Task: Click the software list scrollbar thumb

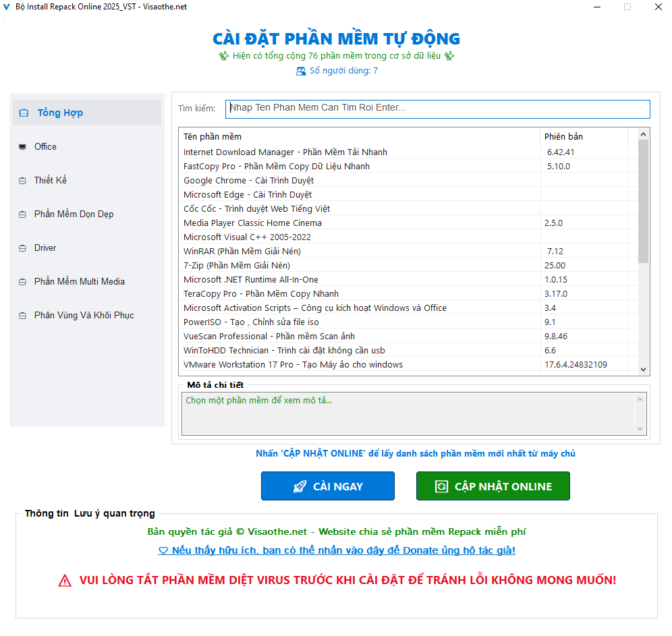Action: tap(643, 201)
